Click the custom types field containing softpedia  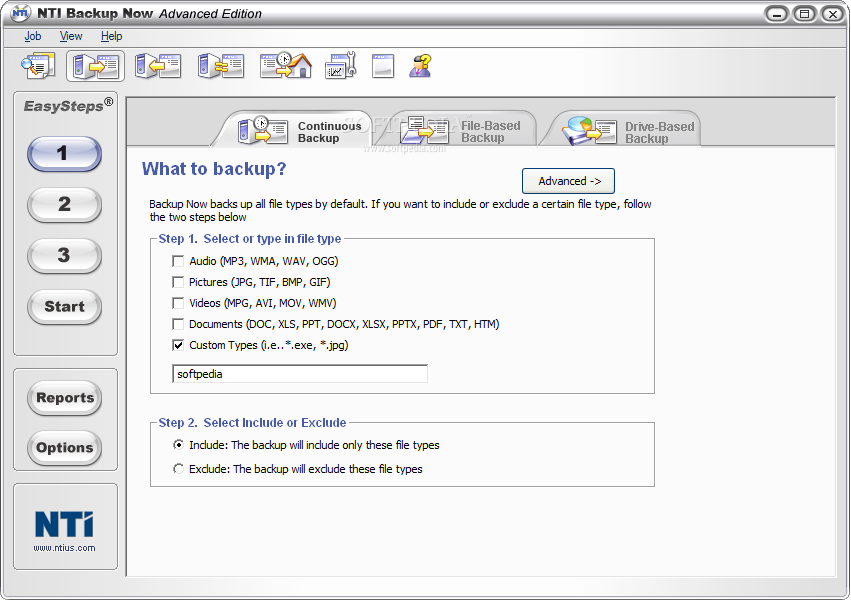click(x=300, y=374)
